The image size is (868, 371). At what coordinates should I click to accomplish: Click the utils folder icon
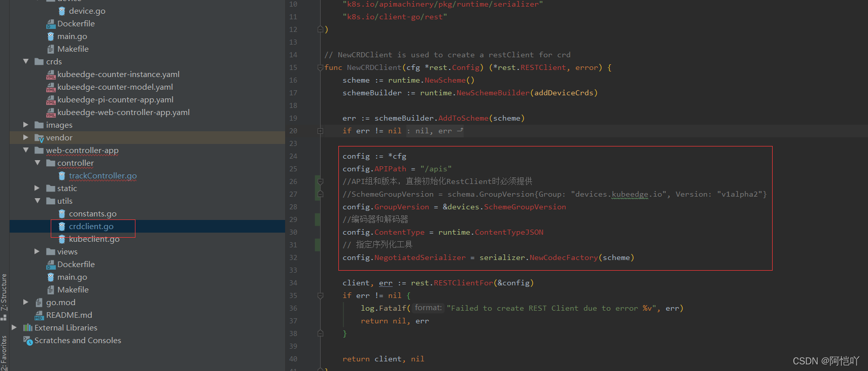51,201
